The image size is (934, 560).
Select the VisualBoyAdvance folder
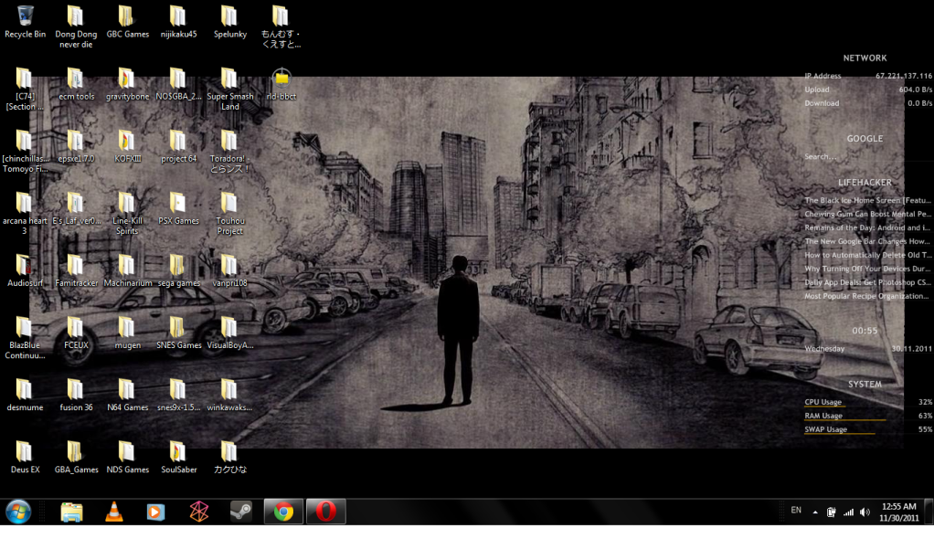pyautogui.click(x=230, y=333)
